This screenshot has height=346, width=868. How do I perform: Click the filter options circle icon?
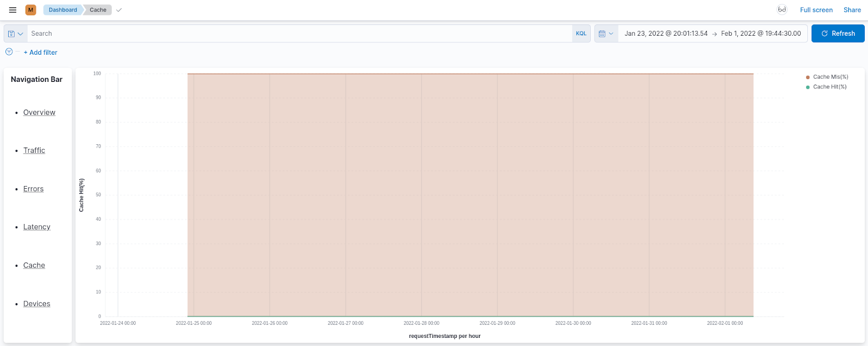click(9, 52)
